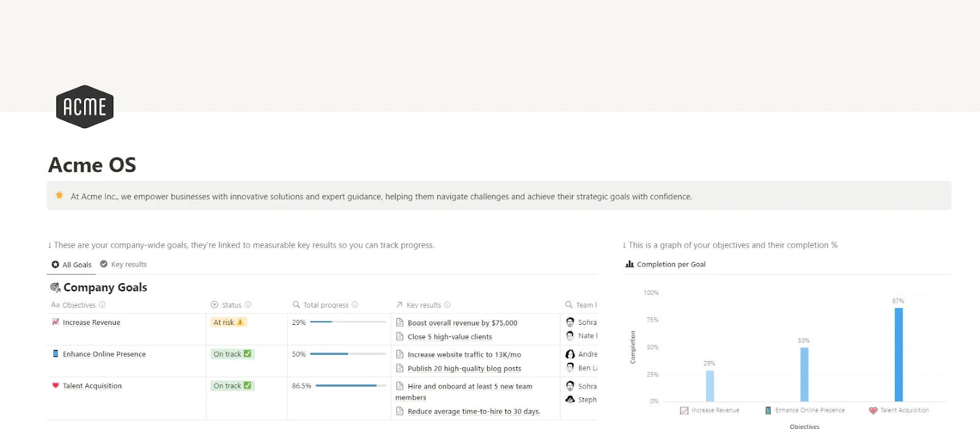
Task: Open Boost overall revenue by $75,000
Action: point(462,323)
